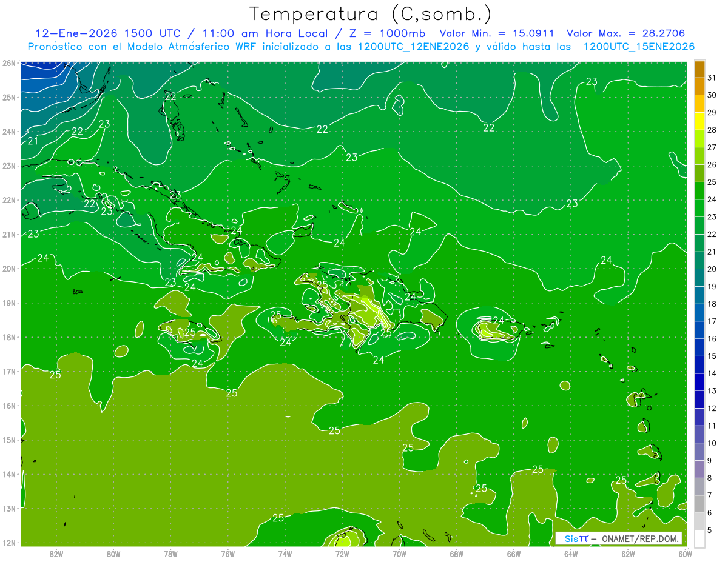Image resolution: width=728 pixels, height=562 pixels.
Task: Click color bar label 28
Action: tap(712, 130)
